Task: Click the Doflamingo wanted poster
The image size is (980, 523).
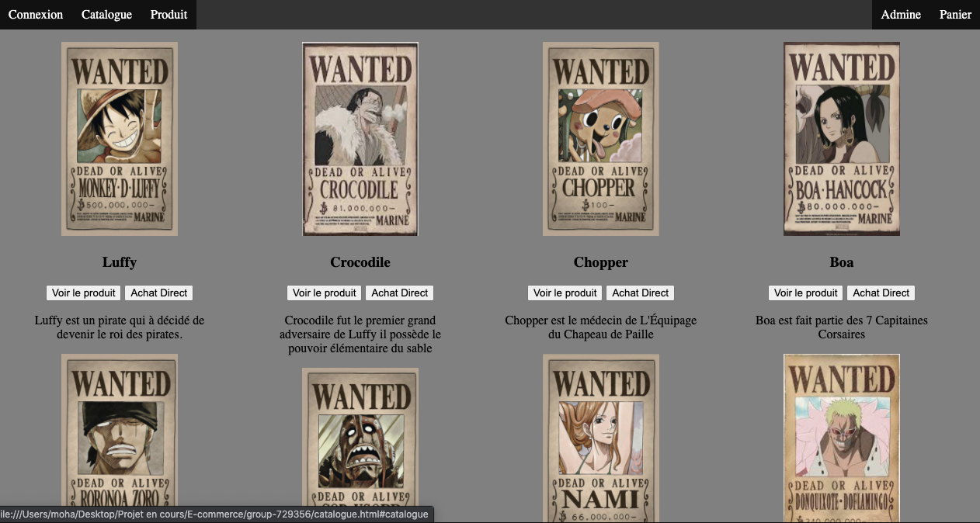Action: pos(842,438)
